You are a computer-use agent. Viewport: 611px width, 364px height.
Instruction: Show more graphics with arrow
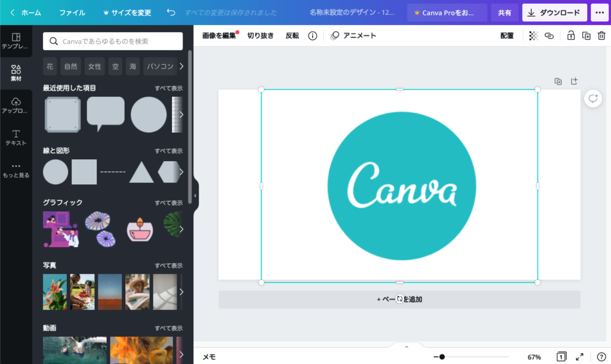tap(181, 229)
